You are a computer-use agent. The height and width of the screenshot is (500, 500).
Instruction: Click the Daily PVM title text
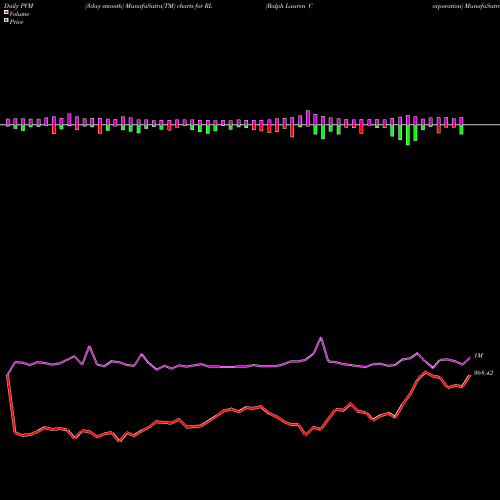[18, 6]
